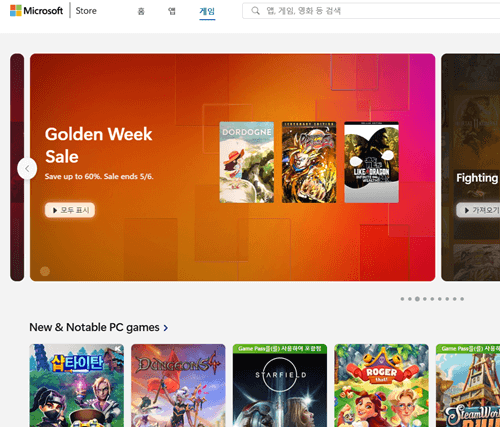
Task: Click 'Save up to 60%. Sale ends 5/6.' text
Action: pos(99,176)
